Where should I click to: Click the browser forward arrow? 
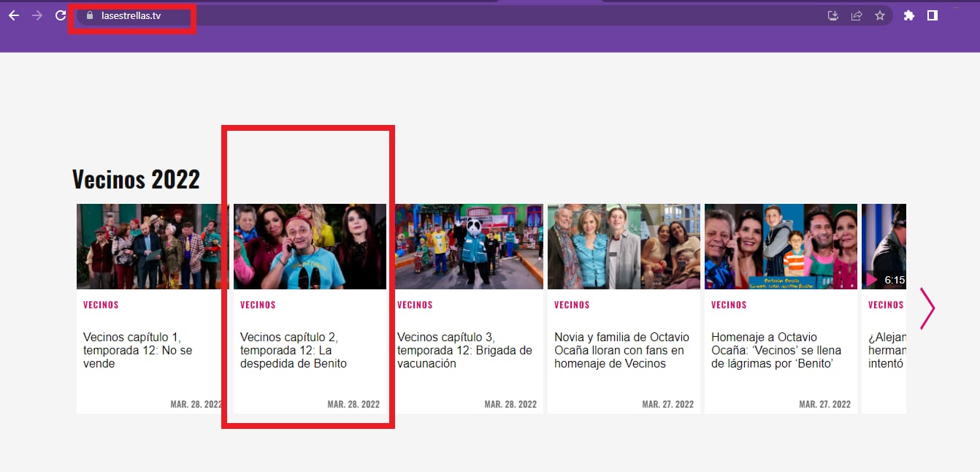(x=37, y=15)
